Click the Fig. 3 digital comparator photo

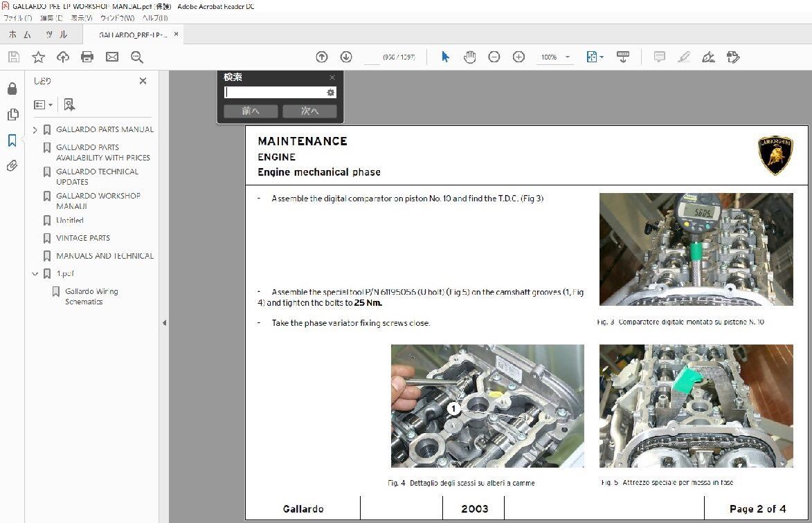coord(696,249)
